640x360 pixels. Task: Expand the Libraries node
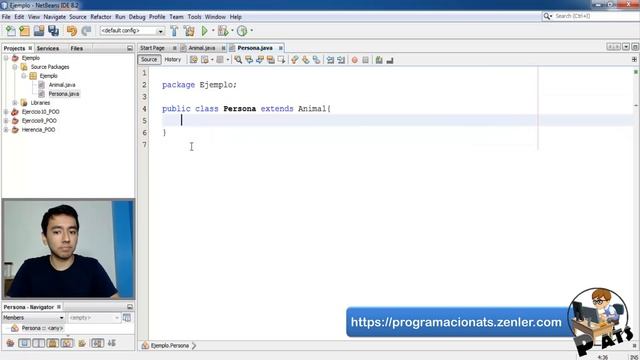15,103
